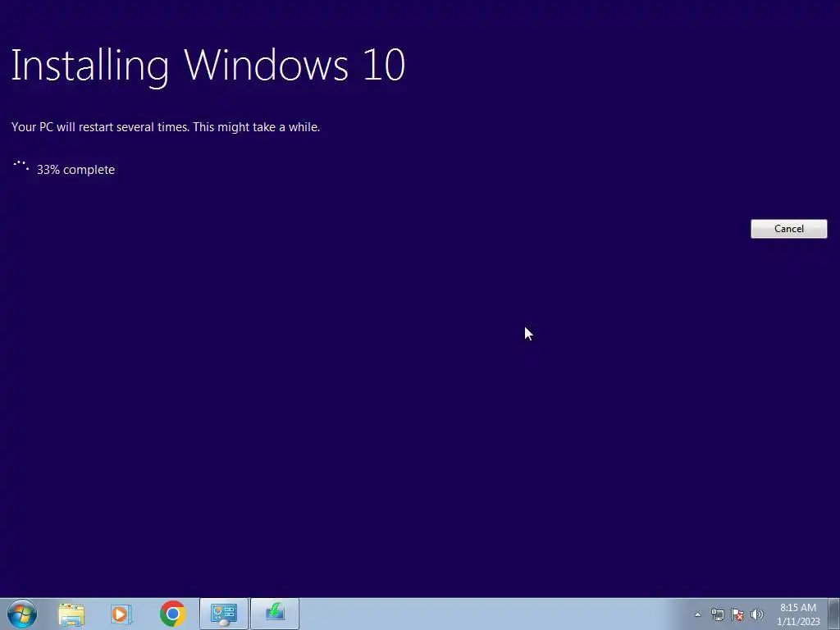The height and width of the screenshot is (630, 840).
Task: Click the 'Installing Windows 10' heading
Action: pyautogui.click(x=208, y=66)
